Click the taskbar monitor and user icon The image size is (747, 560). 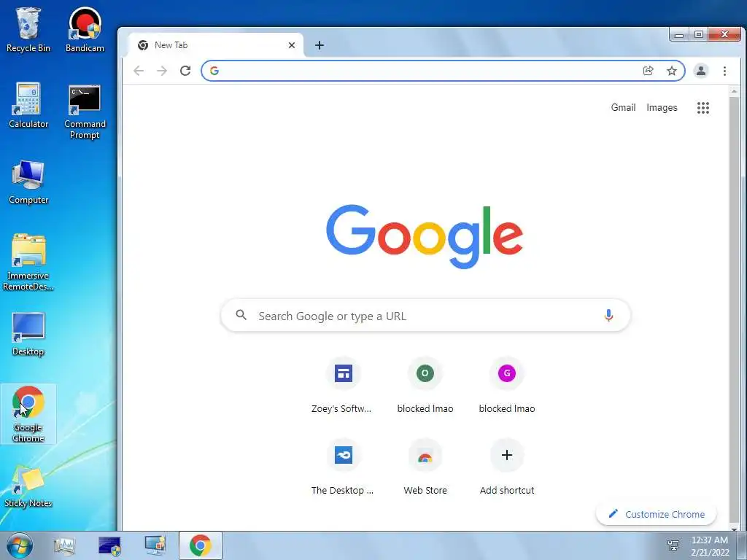[x=155, y=545]
